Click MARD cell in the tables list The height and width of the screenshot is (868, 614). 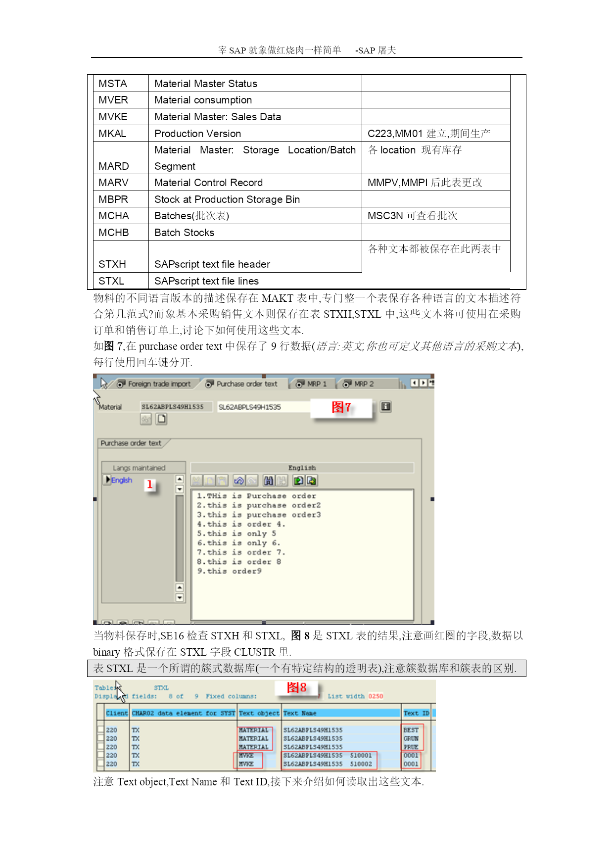121,158
